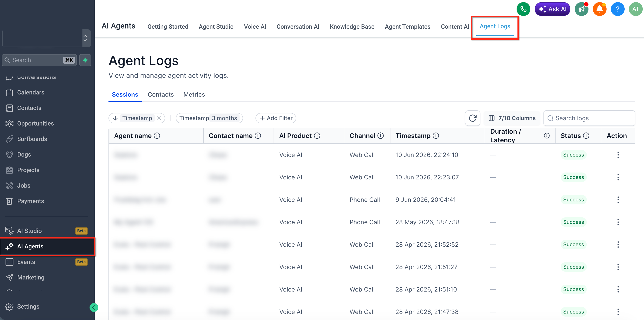Open the 7/10 Columns selector
Screen dimensions: 644x320
click(x=512, y=118)
